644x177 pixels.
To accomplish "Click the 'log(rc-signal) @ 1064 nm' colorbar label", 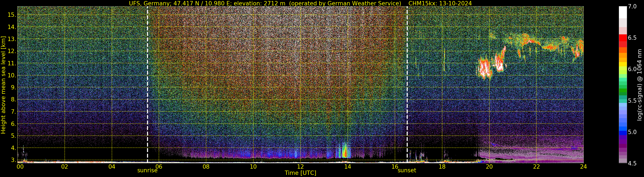I will click(x=639, y=85).
